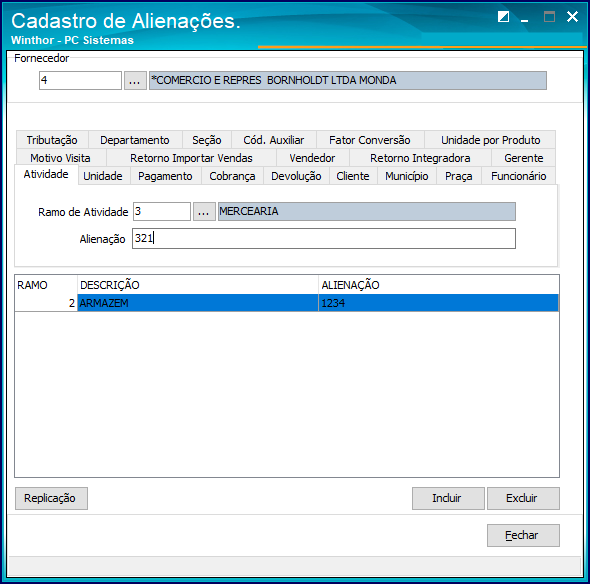590x584 pixels.
Task: Select the Praça tab
Action: click(x=458, y=176)
